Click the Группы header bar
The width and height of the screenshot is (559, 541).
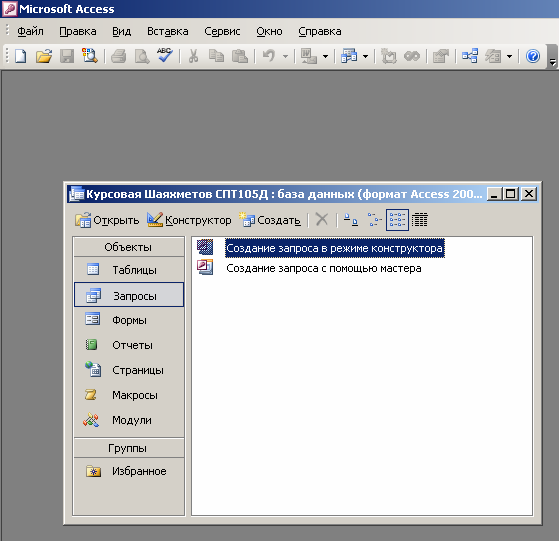129,448
